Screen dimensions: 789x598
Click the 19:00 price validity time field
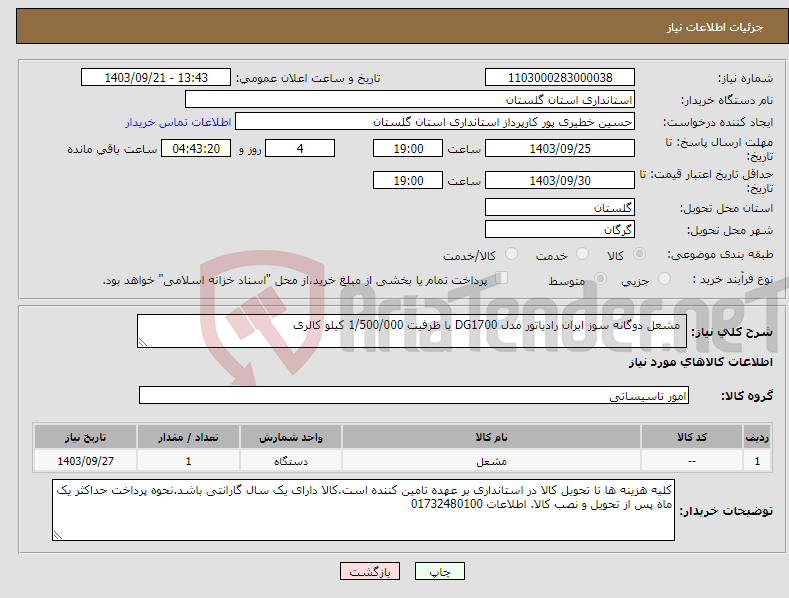click(x=408, y=180)
